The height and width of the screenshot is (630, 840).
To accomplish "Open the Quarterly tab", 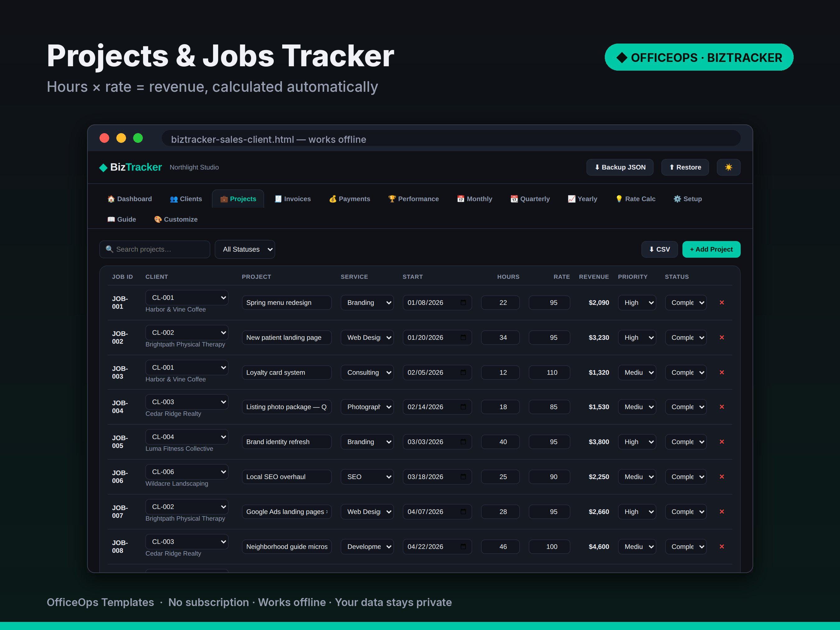I will 530,199.
